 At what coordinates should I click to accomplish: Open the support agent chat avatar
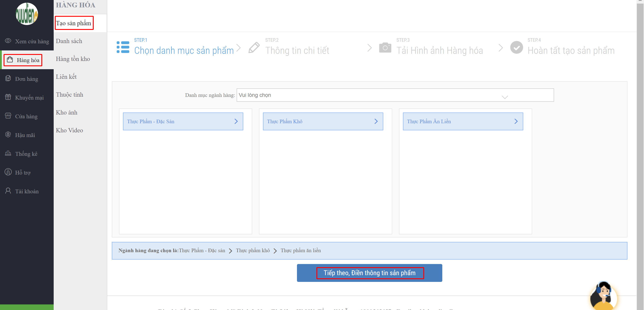click(x=603, y=297)
